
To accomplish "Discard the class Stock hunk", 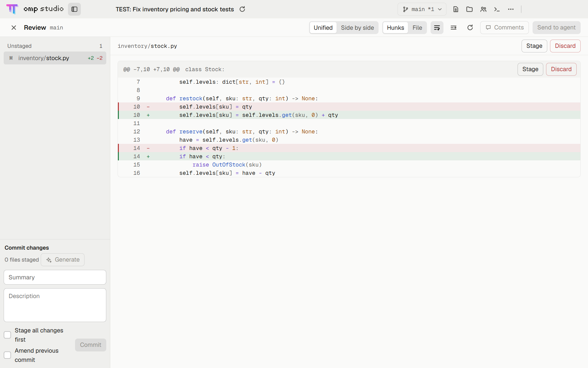I will (x=561, y=69).
